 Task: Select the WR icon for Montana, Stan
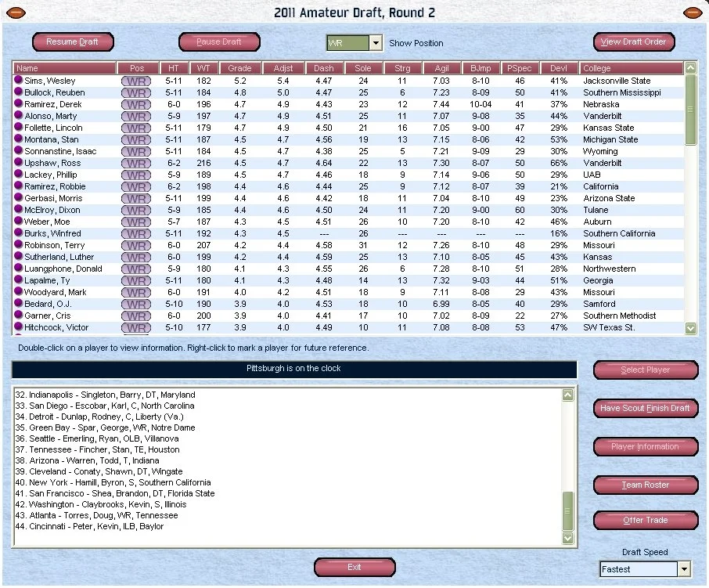pyautogui.click(x=135, y=139)
